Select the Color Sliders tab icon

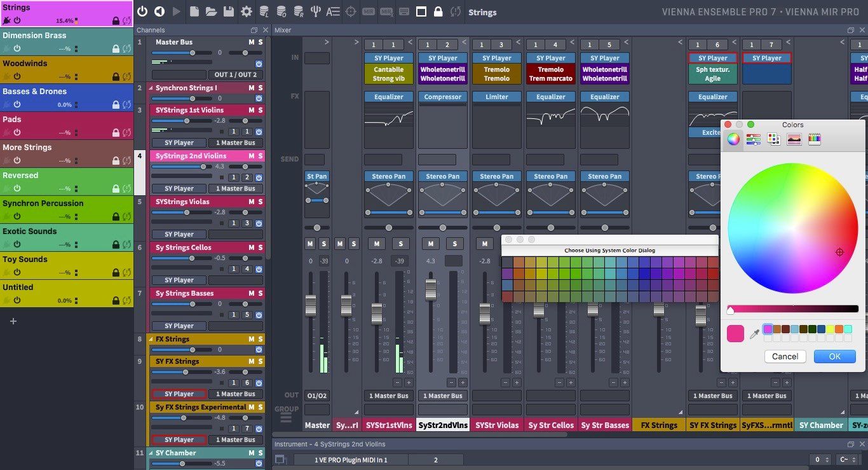point(754,139)
